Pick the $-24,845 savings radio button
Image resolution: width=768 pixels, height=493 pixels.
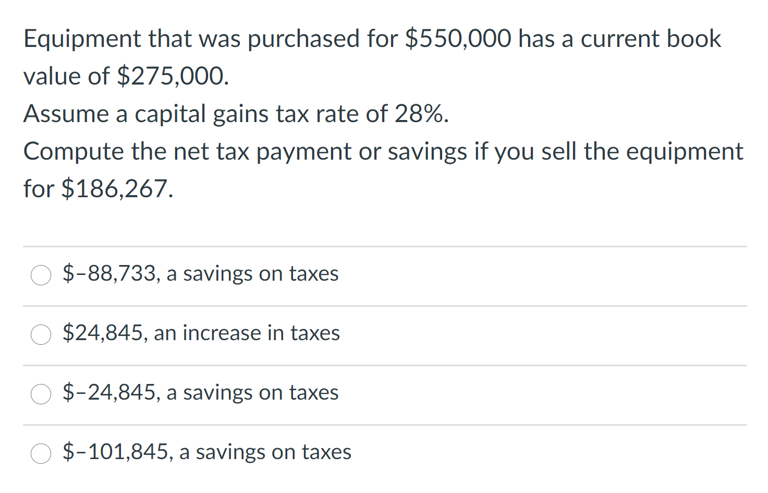[41, 394]
